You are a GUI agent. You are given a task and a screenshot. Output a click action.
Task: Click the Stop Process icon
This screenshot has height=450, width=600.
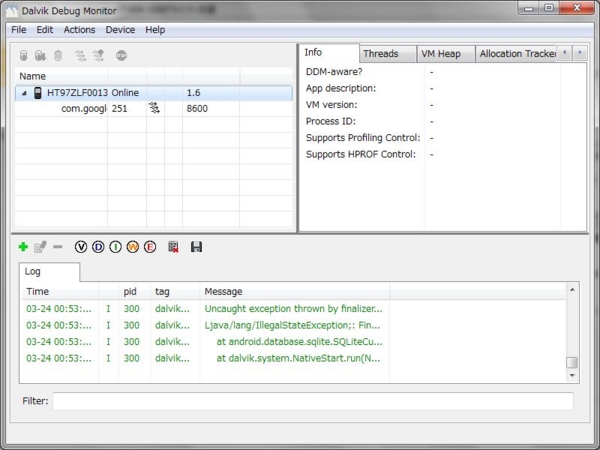tap(121, 55)
